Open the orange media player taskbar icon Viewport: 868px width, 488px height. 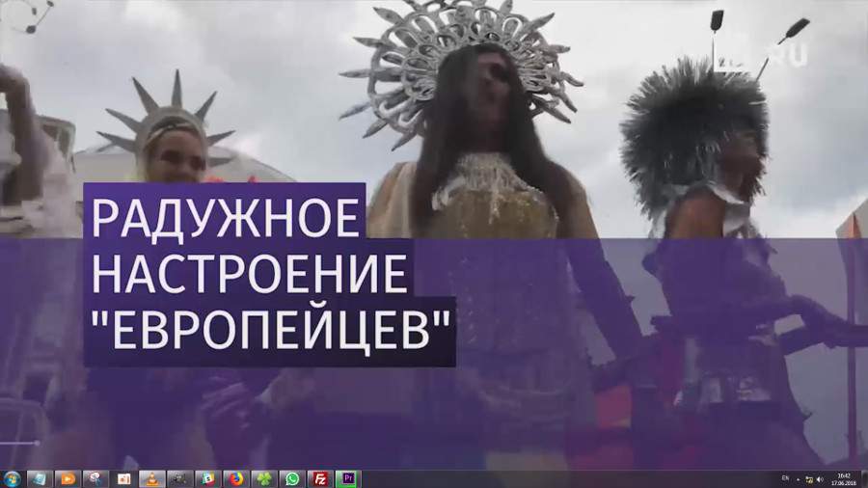68,479
